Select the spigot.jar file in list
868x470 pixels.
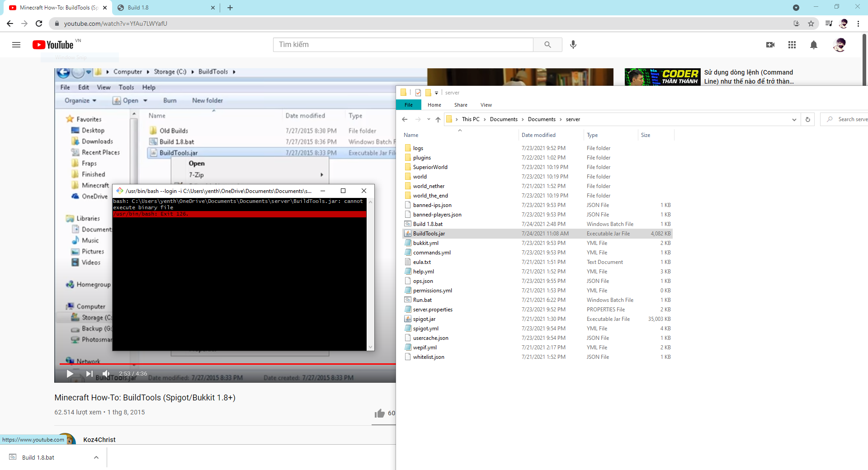424,319
